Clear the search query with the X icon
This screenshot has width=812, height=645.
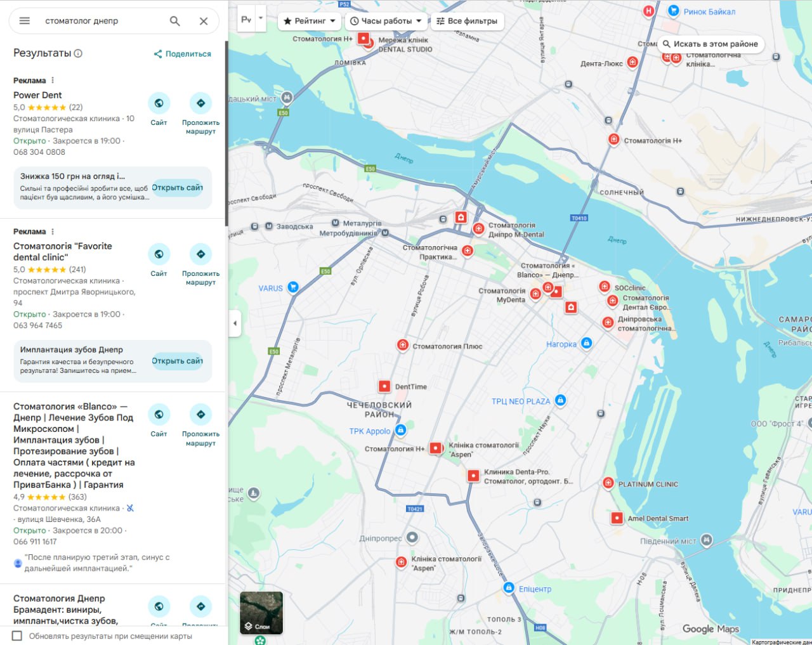(x=203, y=21)
